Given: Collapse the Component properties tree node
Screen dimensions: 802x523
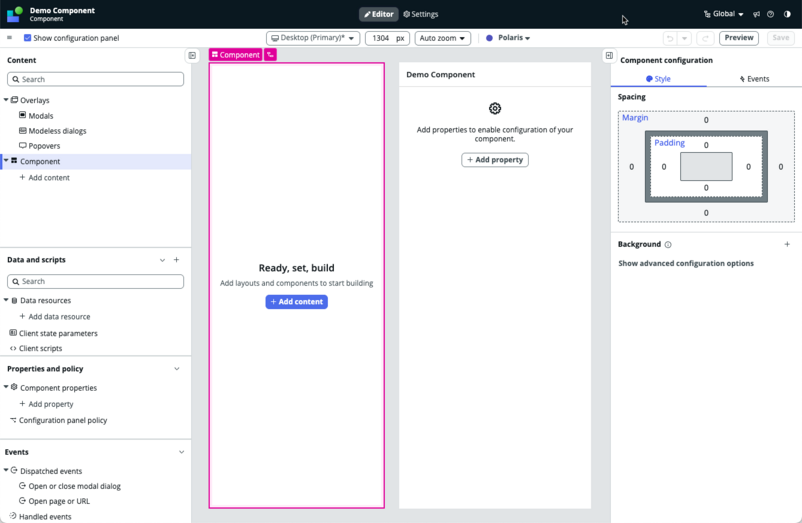Looking at the screenshot, I should tap(6, 387).
